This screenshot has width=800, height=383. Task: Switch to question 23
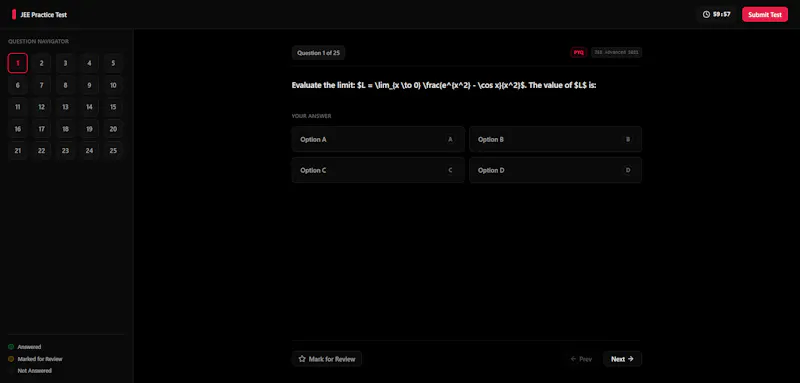coord(65,151)
